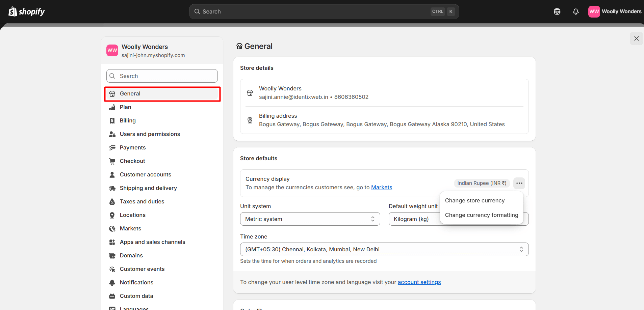Open Customer events settings
Viewport: 644px width, 310px height.
coord(162,269)
